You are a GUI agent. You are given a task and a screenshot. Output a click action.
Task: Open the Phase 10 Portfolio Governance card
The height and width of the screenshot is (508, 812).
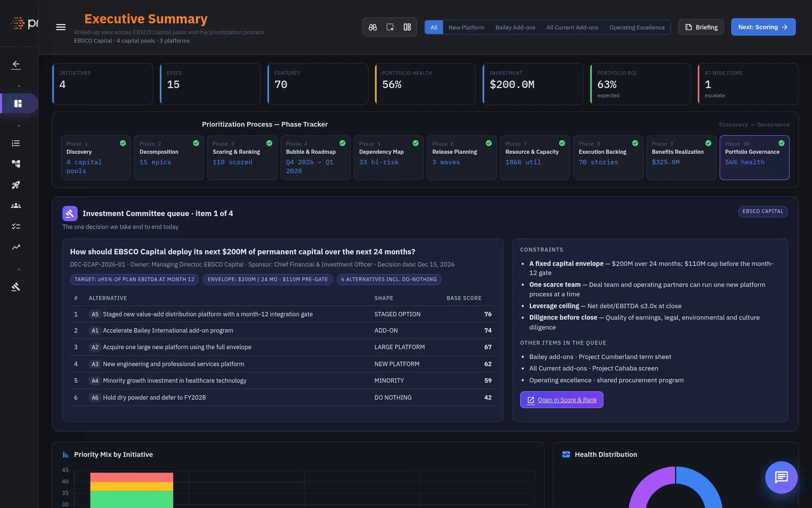tap(754, 158)
